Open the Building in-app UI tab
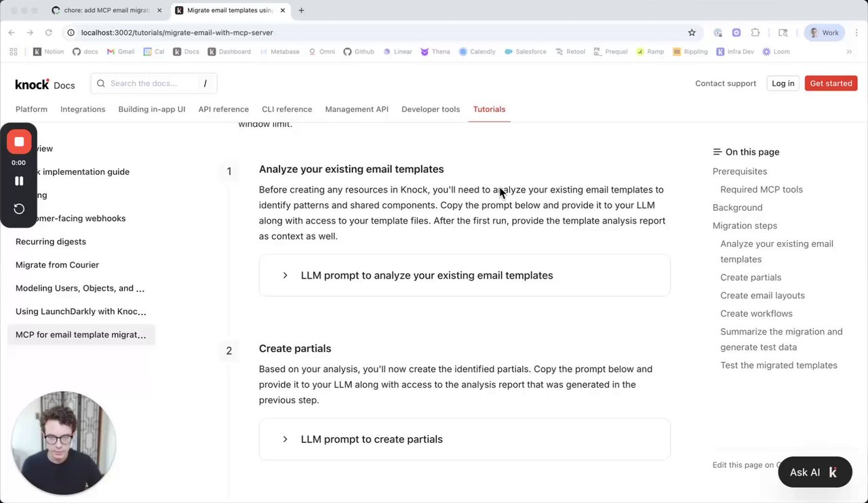Image resolution: width=868 pixels, height=503 pixels. pyautogui.click(x=152, y=109)
